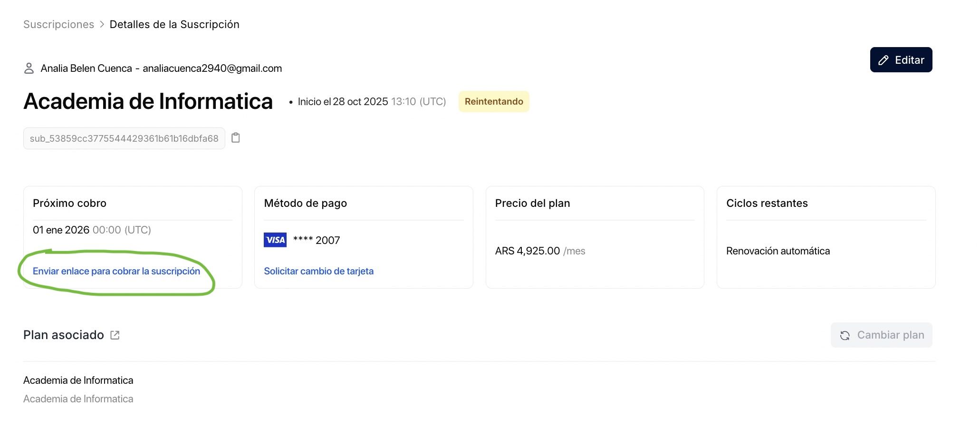Screen dimensions: 980x428
Task: Click the refresh icon in Cambiar plan
Action: click(x=845, y=335)
